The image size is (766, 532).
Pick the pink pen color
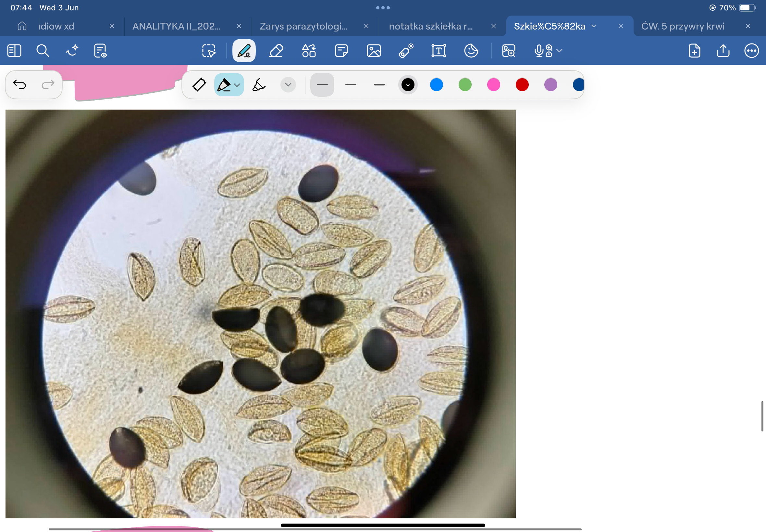tap(494, 85)
